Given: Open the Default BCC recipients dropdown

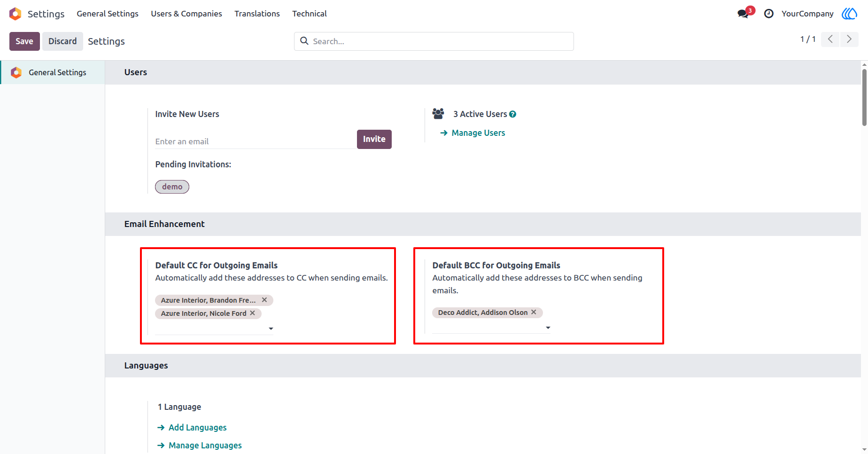Looking at the screenshot, I should (x=548, y=328).
